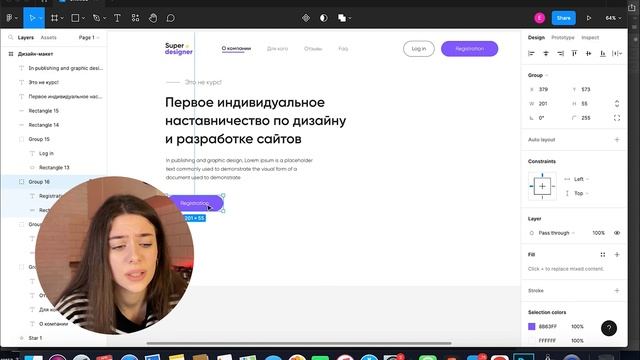Open the Figma main menu icon
The image size is (640, 360).
[x=9, y=18]
